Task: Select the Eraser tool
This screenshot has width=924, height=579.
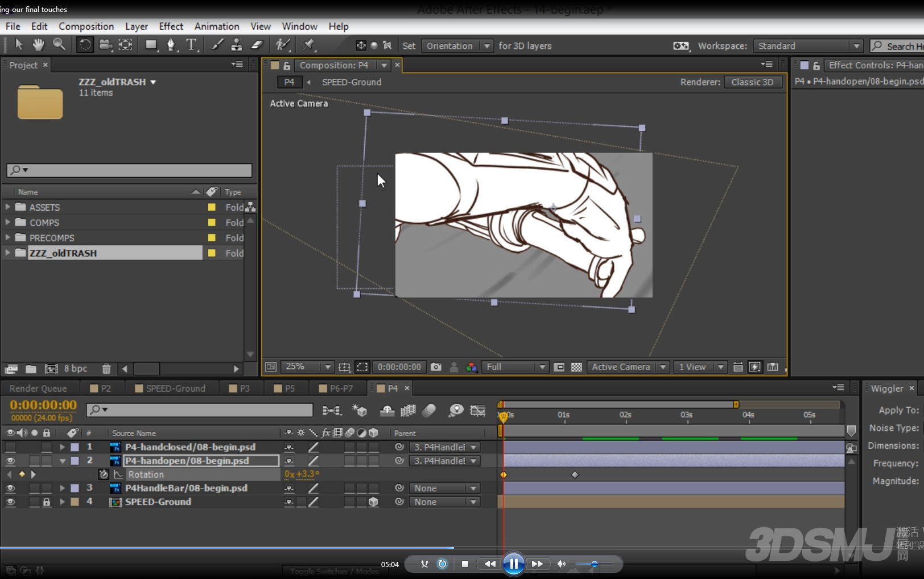Action: 257,44
